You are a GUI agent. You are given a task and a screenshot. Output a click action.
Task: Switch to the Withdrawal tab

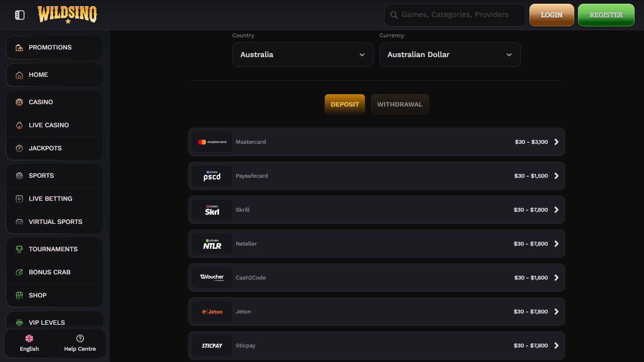(x=400, y=104)
